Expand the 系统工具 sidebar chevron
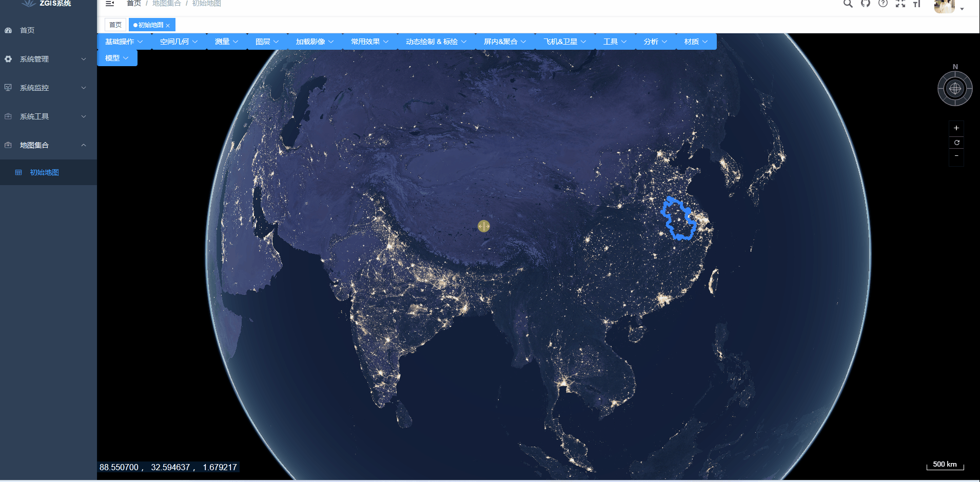The width and height of the screenshot is (980, 482). point(84,116)
